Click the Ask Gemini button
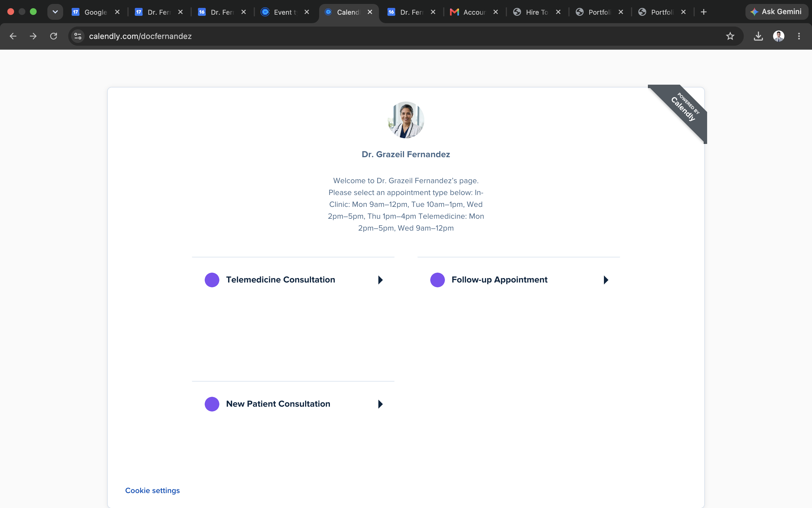This screenshot has width=812, height=508. coord(776,12)
